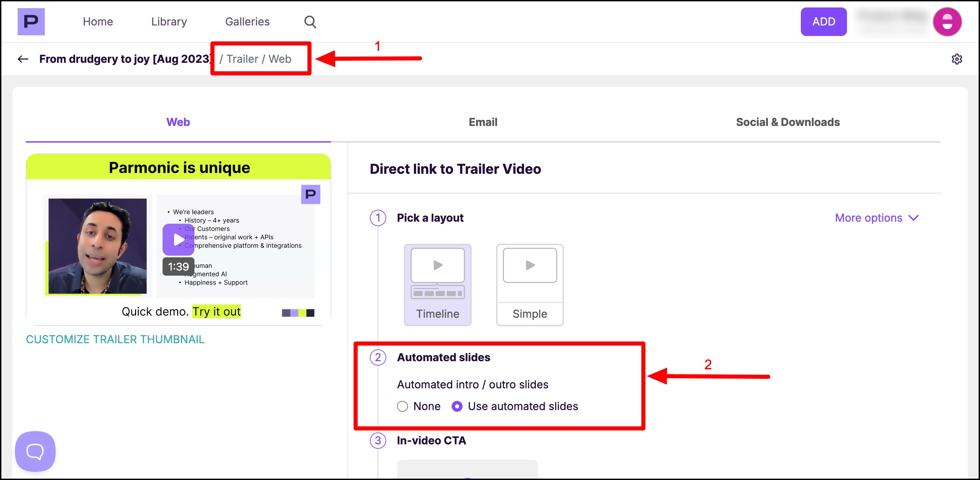Expand the More options dropdown
The height and width of the screenshot is (480, 980).
click(x=869, y=218)
